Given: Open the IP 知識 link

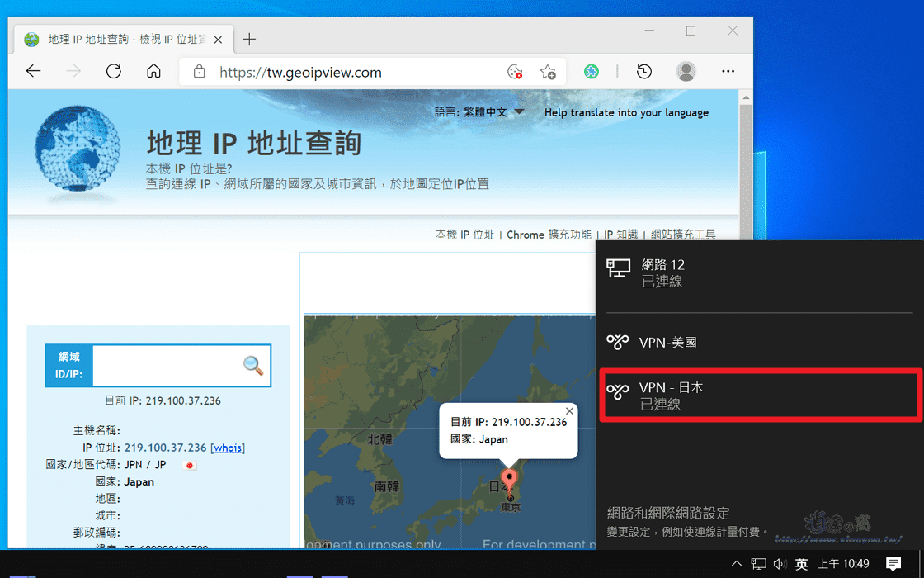Looking at the screenshot, I should 621,235.
